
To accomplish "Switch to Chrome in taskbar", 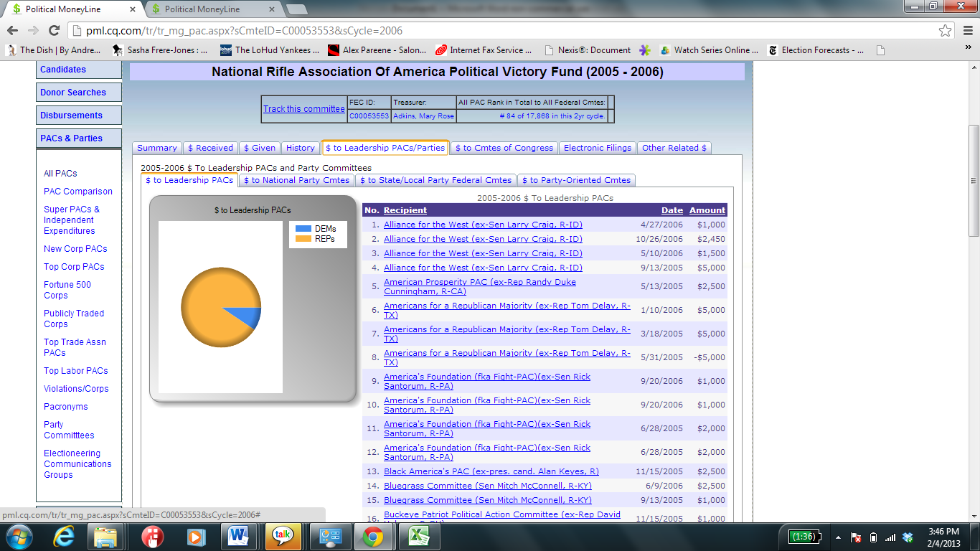I will point(372,537).
